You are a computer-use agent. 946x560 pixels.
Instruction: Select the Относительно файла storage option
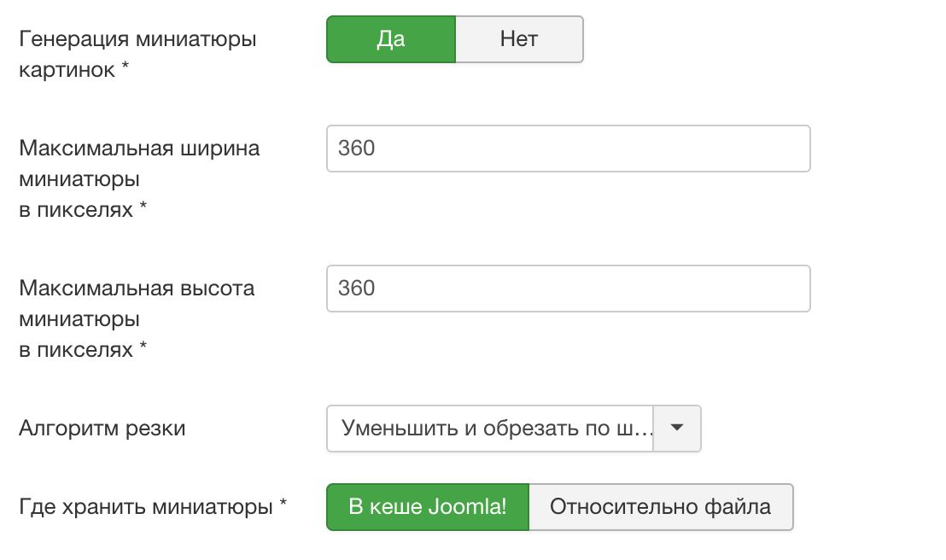661,506
